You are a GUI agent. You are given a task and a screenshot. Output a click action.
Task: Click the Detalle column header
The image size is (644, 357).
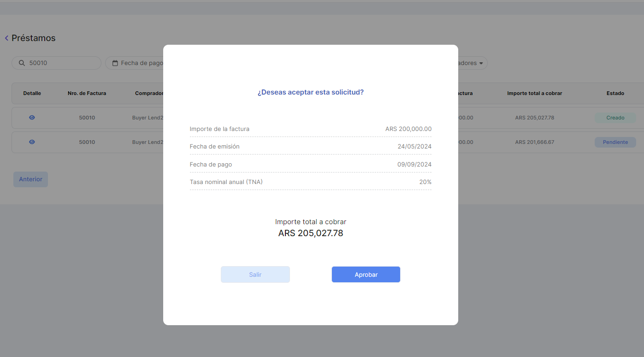32,93
